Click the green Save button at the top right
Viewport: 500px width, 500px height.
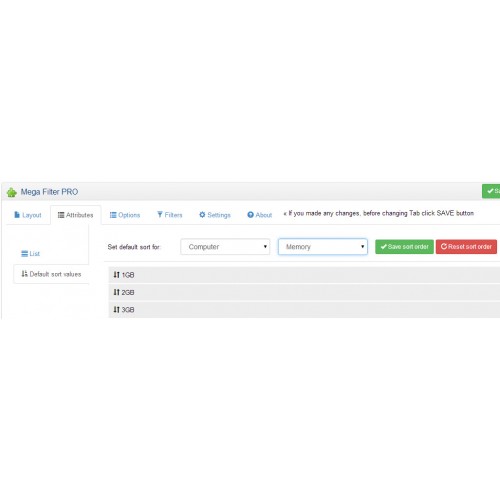[x=491, y=191]
